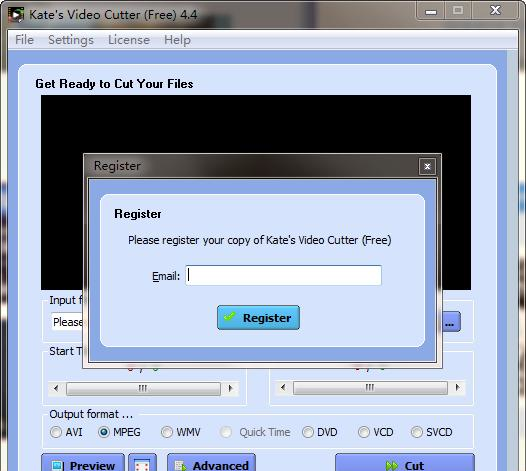Click the Preview button
Image resolution: width=526 pixels, height=471 pixels.
pos(83,463)
